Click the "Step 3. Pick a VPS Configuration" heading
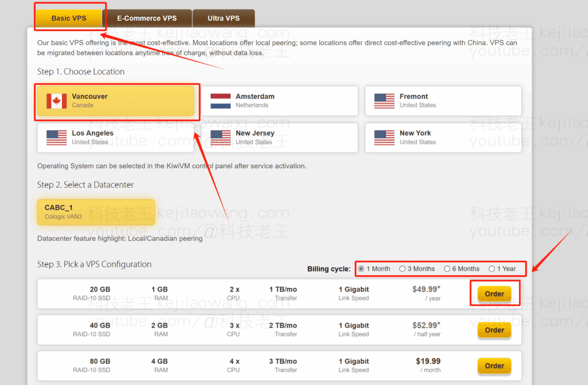The height and width of the screenshot is (385, 588). [x=94, y=265]
